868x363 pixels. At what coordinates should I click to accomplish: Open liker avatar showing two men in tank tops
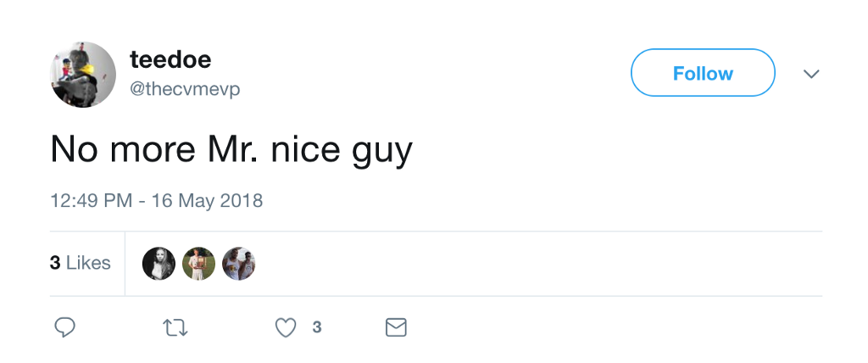[x=238, y=263]
